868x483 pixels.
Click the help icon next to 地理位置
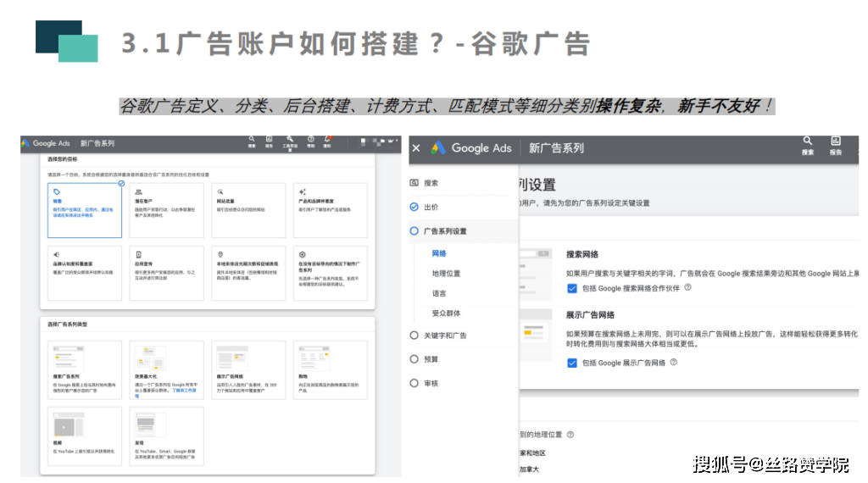click(570, 434)
